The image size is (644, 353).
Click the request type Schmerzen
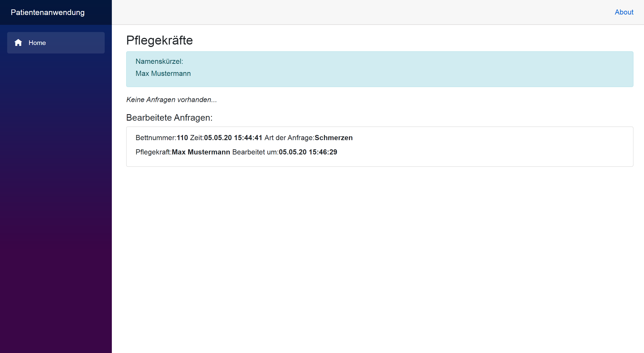click(334, 138)
